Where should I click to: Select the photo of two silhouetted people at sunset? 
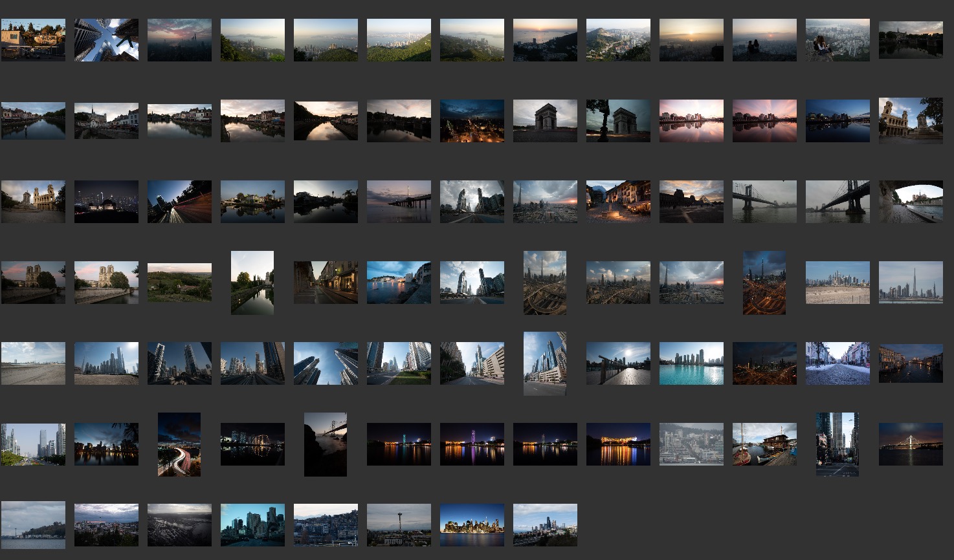click(764, 40)
